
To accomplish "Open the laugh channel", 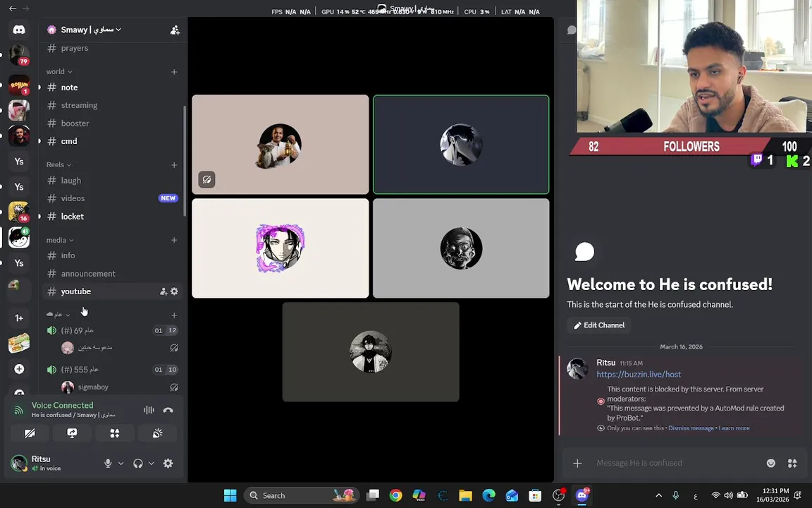I will click(x=112, y=181).
